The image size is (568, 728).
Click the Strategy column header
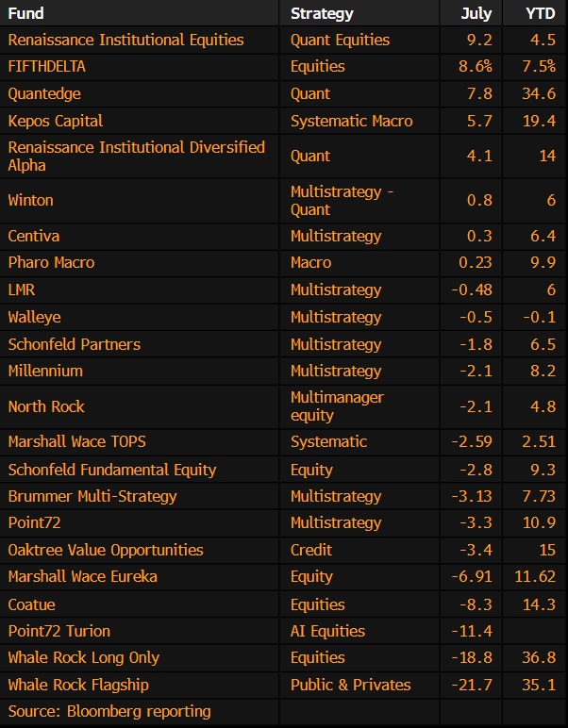click(322, 13)
